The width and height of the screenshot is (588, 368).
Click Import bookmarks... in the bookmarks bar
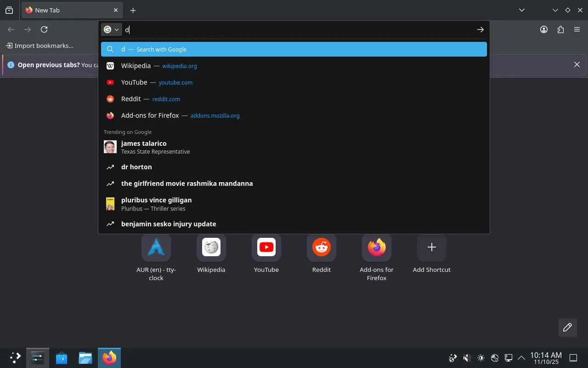[40, 46]
